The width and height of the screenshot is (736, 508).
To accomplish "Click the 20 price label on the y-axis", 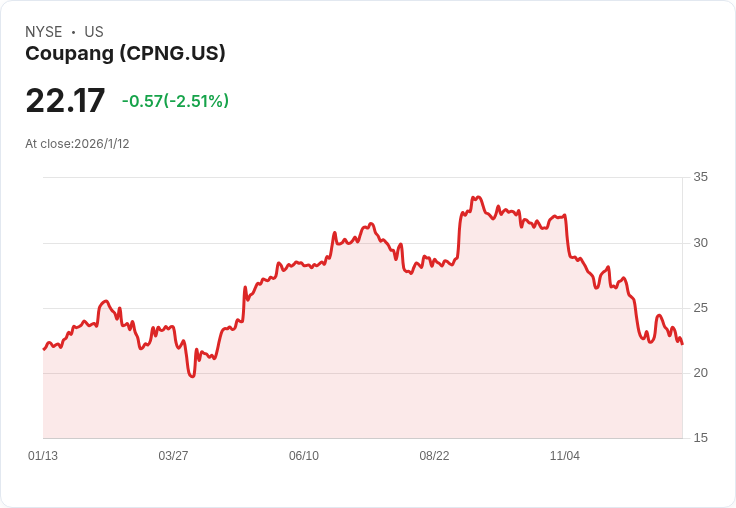I will pyautogui.click(x=701, y=373).
